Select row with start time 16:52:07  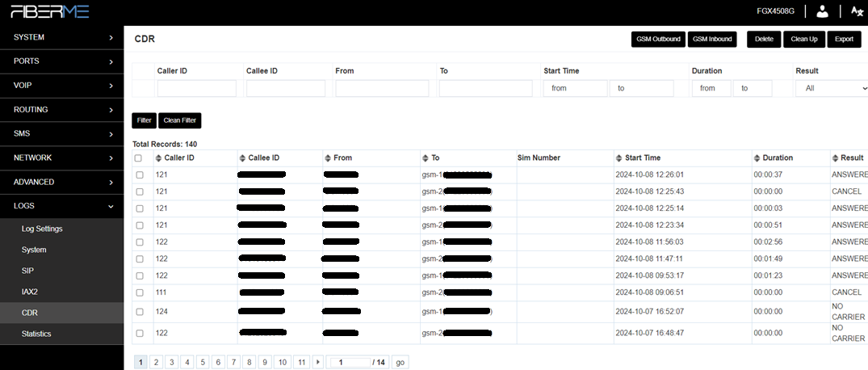pos(140,312)
